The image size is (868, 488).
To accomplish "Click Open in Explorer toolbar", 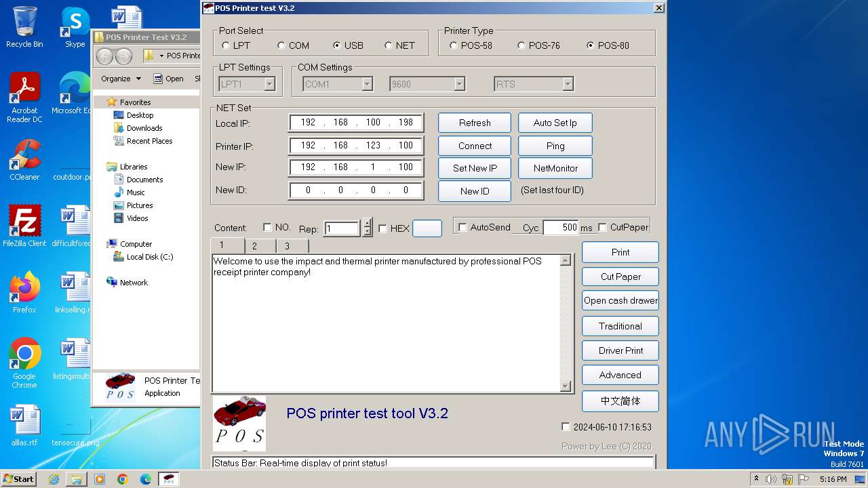I will (168, 79).
